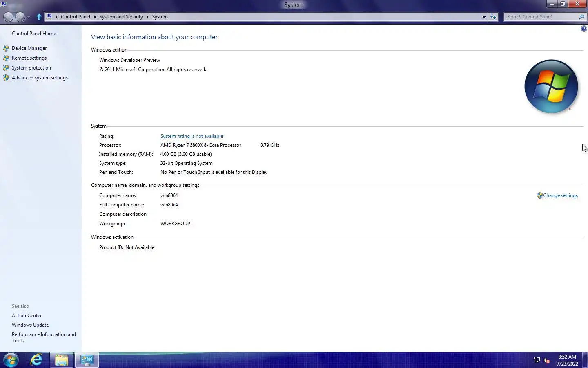The image size is (588, 368).
Task: Expand arrow before Control Panel breadcrumb
Action: [x=56, y=17]
